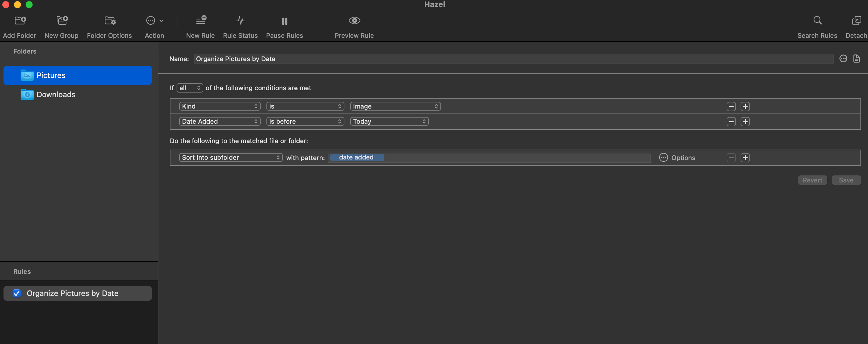
Task: Click the Downloads folder icon
Action: coord(27,94)
